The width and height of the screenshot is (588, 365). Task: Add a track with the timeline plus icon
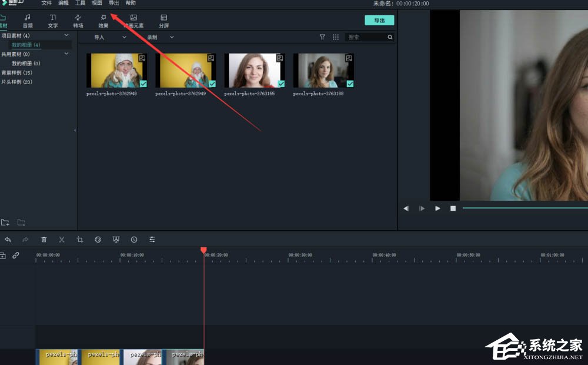(2, 255)
